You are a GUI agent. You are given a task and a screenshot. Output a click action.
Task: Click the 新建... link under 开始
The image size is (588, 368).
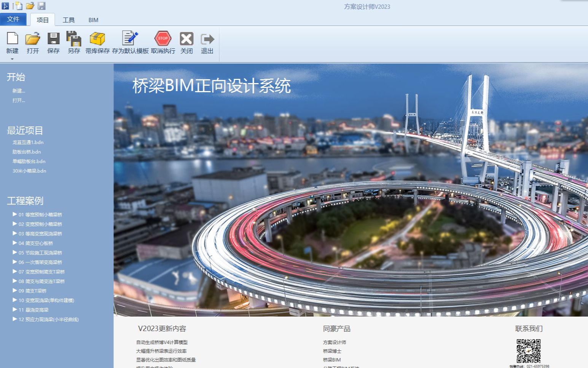point(19,91)
